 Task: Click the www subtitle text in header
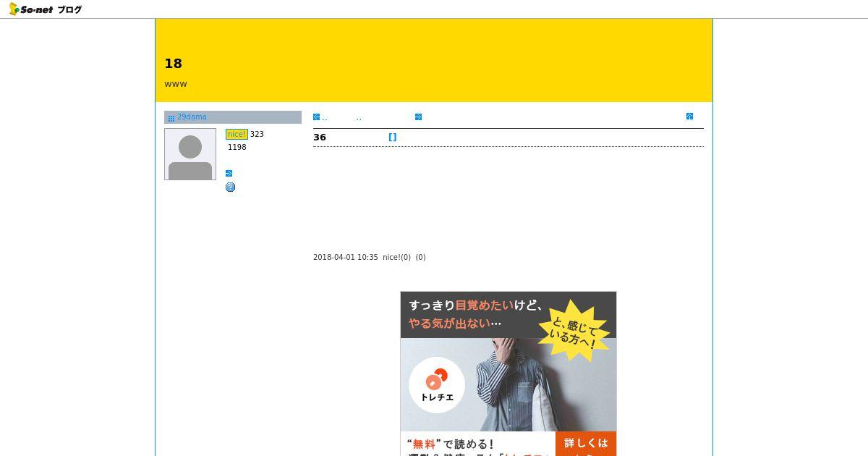tap(176, 84)
